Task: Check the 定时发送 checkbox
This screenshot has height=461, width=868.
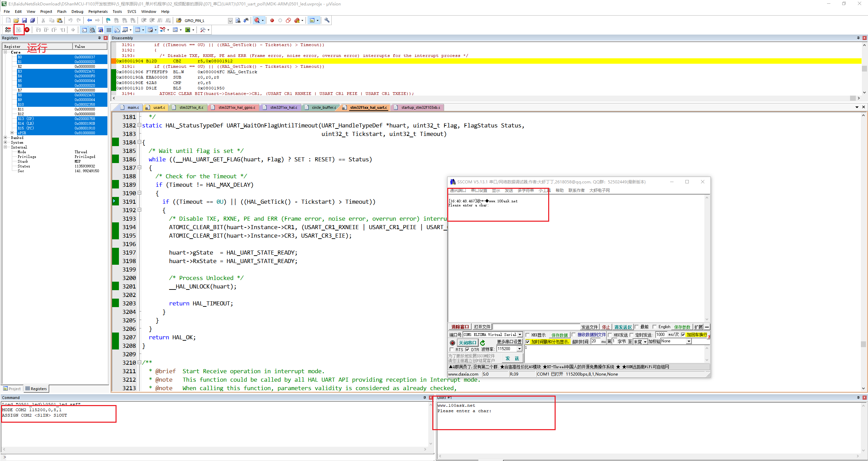Action: coord(632,335)
